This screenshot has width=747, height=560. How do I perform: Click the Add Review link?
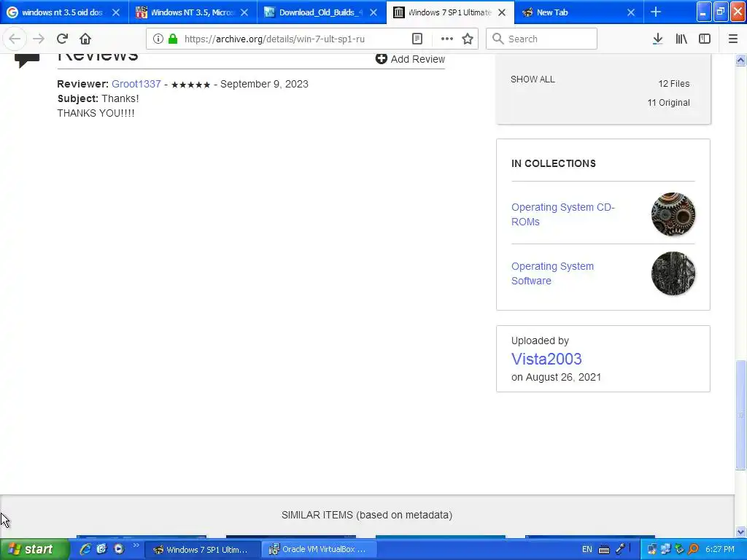click(x=410, y=58)
